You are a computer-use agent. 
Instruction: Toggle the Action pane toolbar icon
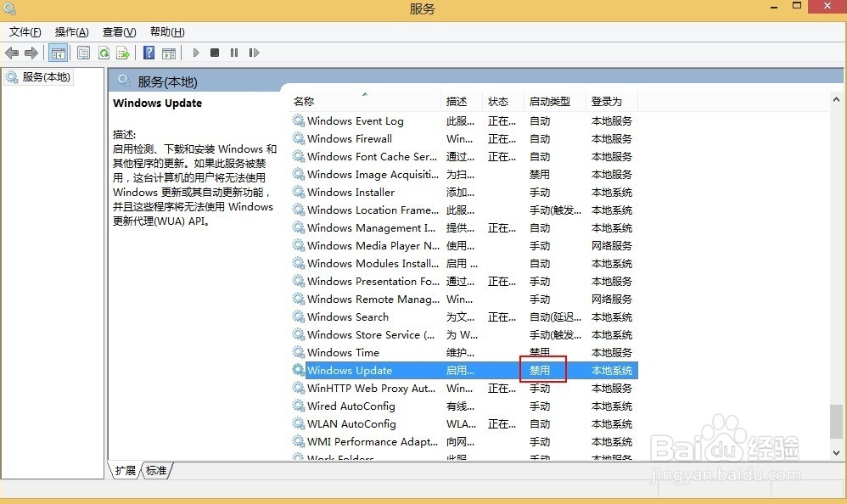(169, 53)
